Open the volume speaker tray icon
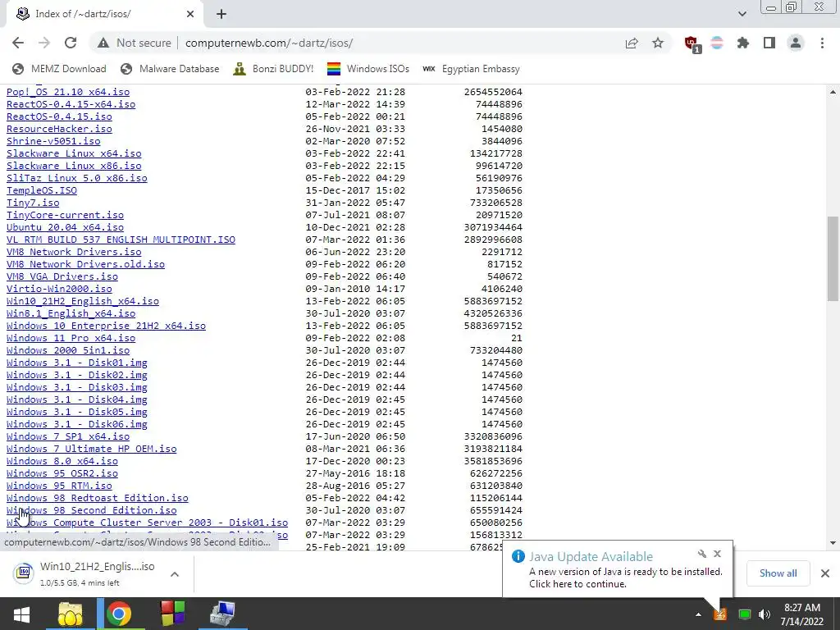The width and height of the screenshot is (840, 630). click(765, 614)
